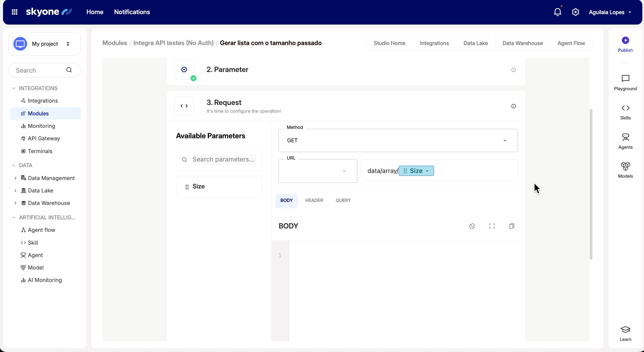
Task: Open settings gear in top bar
Action: (575, 12)
